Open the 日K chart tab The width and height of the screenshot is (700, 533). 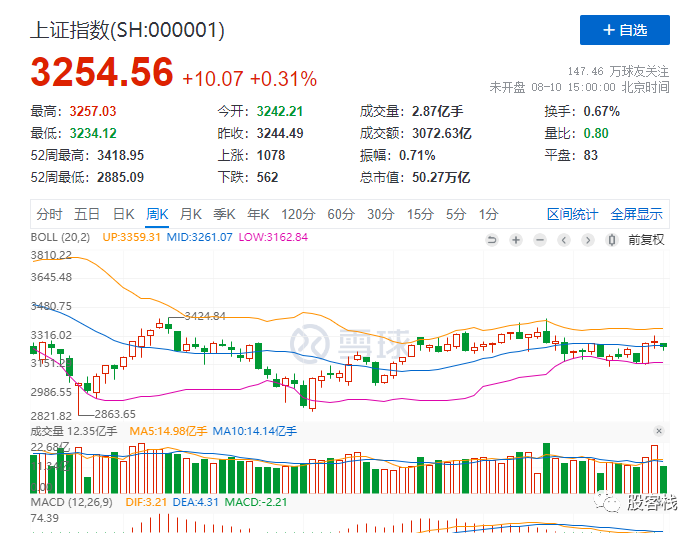pos(124,214)
